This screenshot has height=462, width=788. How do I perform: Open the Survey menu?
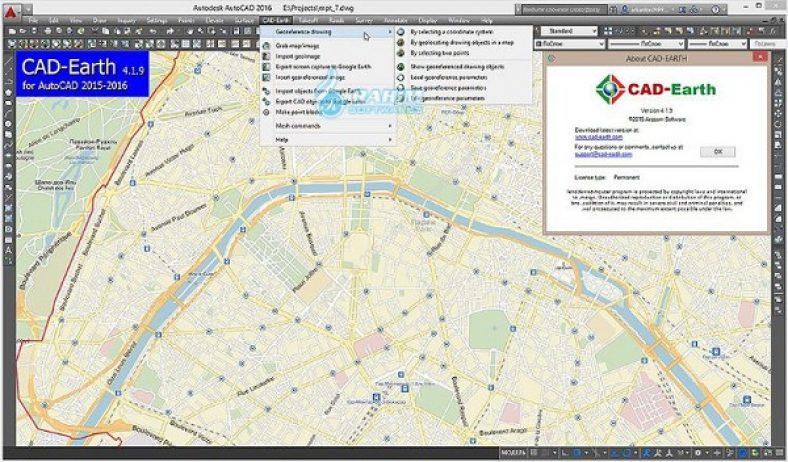click(364, 20)
